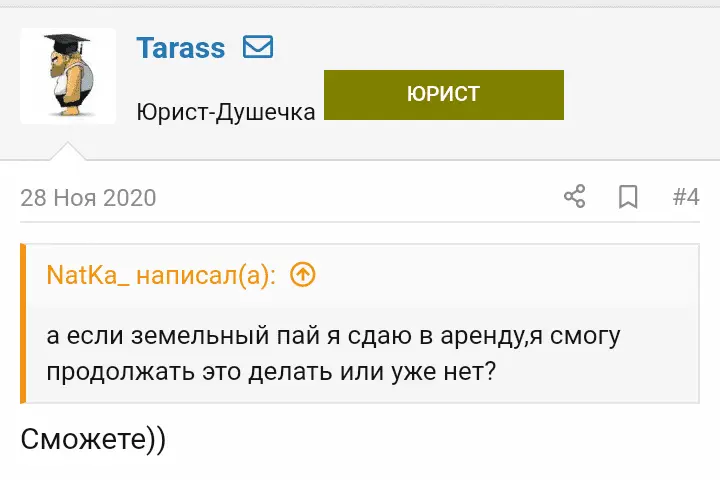The height and width of the screenshot is (480, 720).
Task: Click blank space between date and share icon
Action: click(360, 197)
